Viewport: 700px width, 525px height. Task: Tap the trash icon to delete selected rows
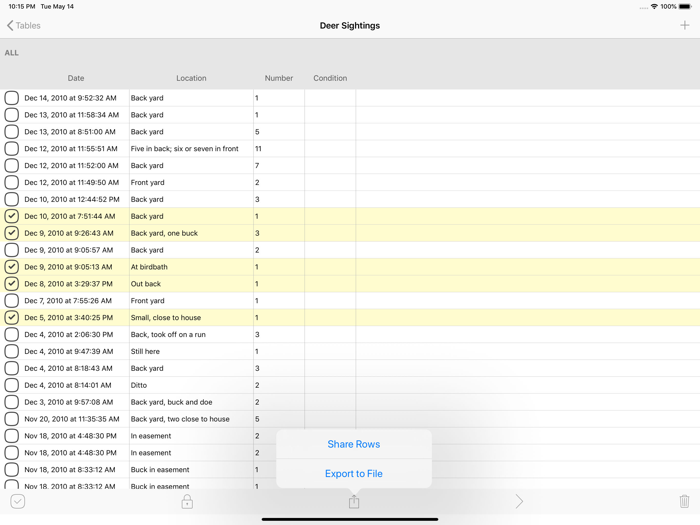tap(684, 501)
